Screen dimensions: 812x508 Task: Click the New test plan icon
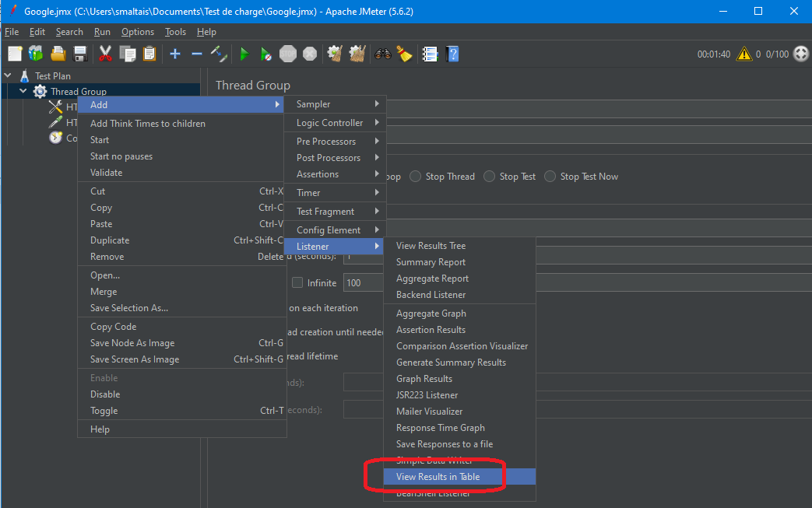coord(15,54)
